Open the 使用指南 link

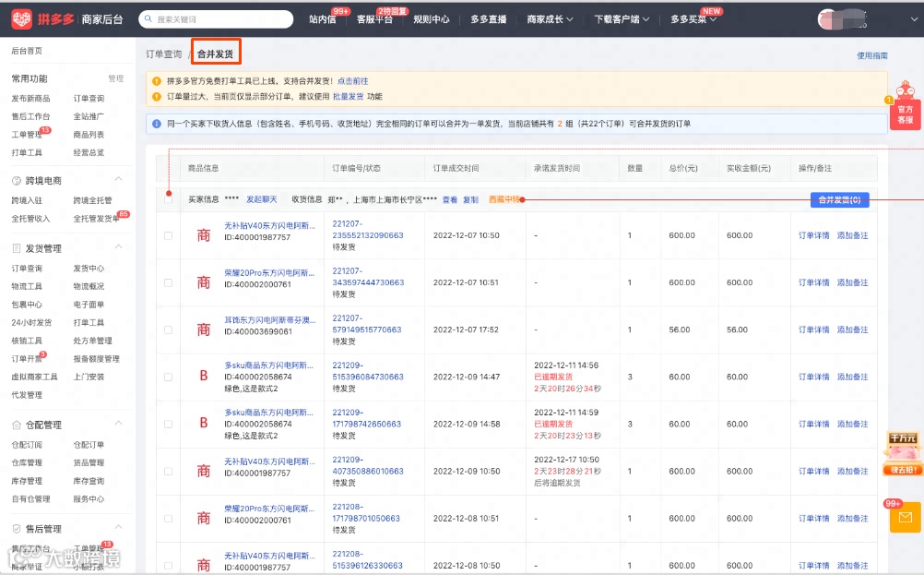tap(872, 55)
